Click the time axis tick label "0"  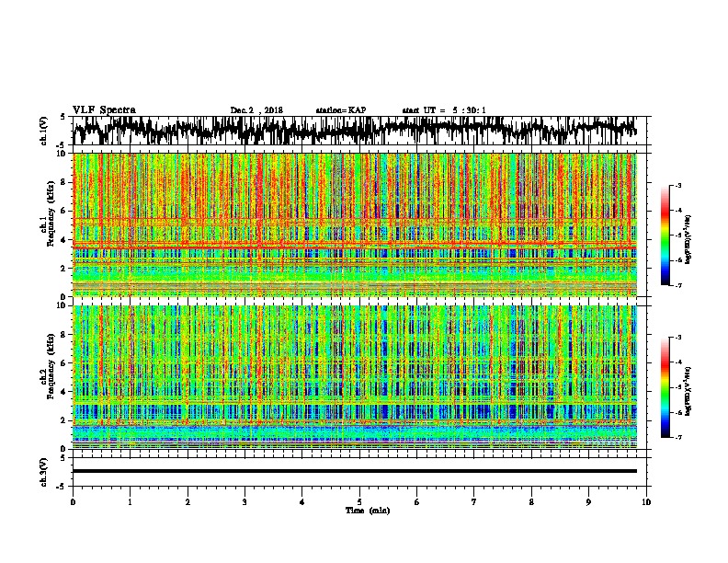click(73, 501)
